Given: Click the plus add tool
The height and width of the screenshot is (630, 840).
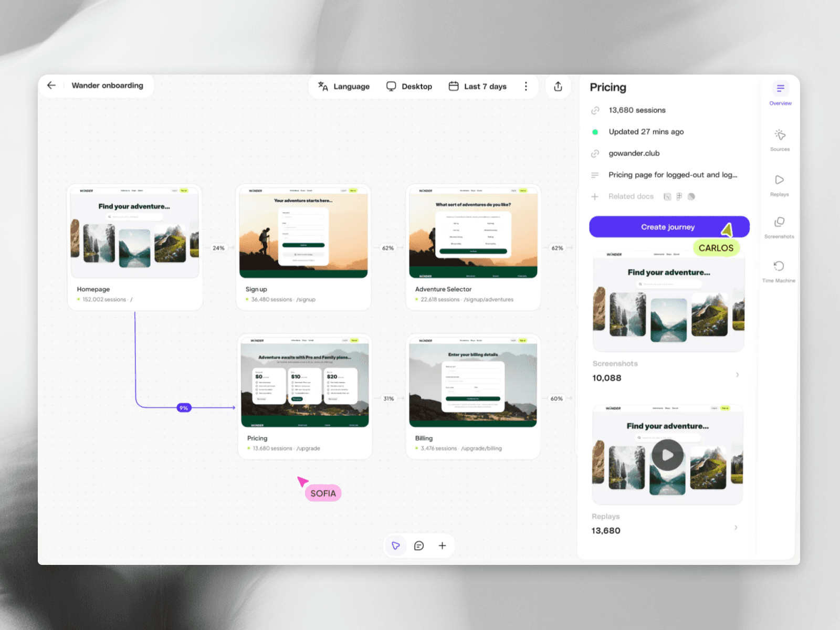Looking at the screenshot, I should pyautogui.click(x=442, y=545).
